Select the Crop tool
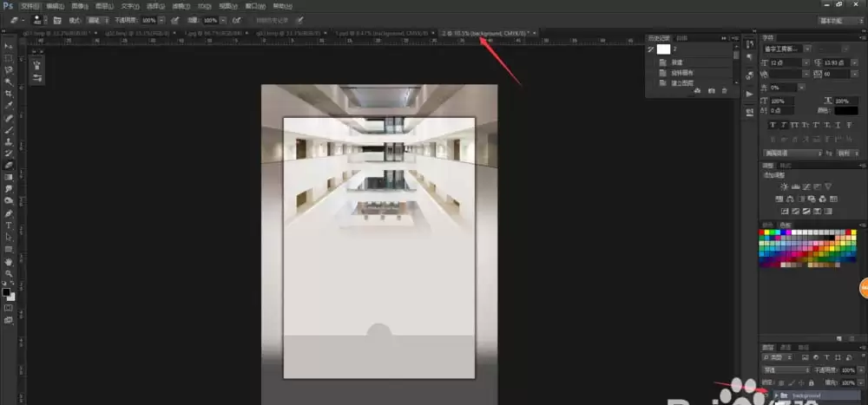 [x=9, y=94]
